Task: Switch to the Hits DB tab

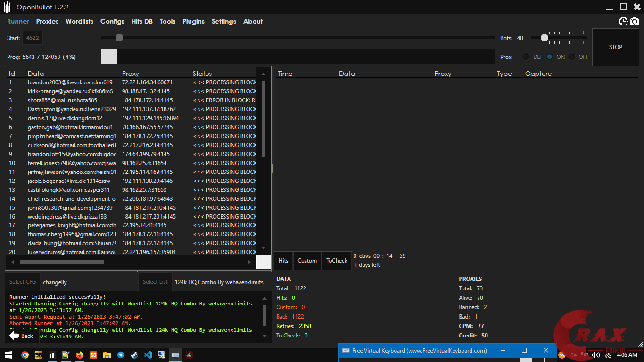Action: (x=142, y=21)
